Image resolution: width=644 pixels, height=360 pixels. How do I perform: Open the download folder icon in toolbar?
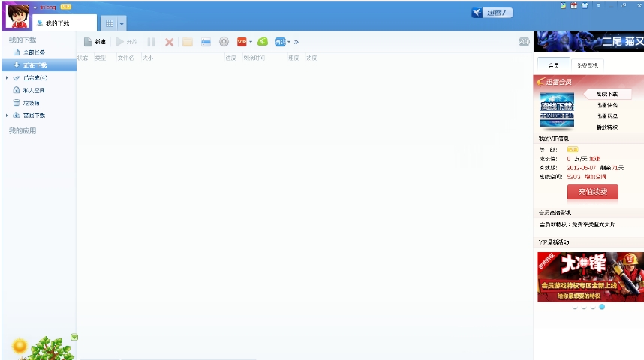tap(188, 42)
